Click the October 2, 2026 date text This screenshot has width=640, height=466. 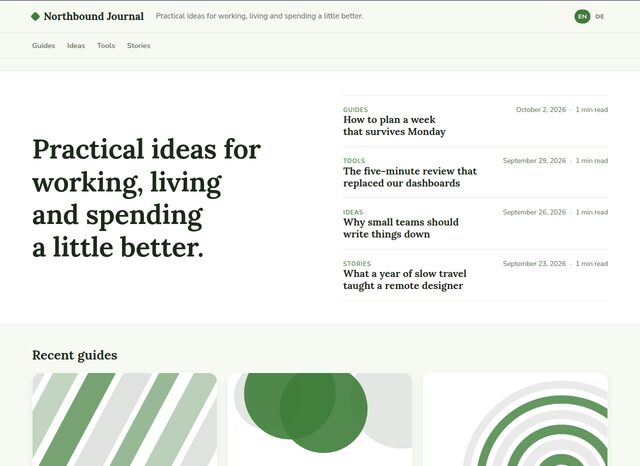tap(541, 109)
